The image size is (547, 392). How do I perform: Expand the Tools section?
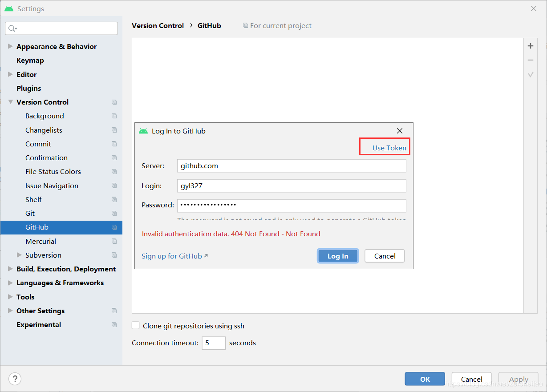pos(10,297)
